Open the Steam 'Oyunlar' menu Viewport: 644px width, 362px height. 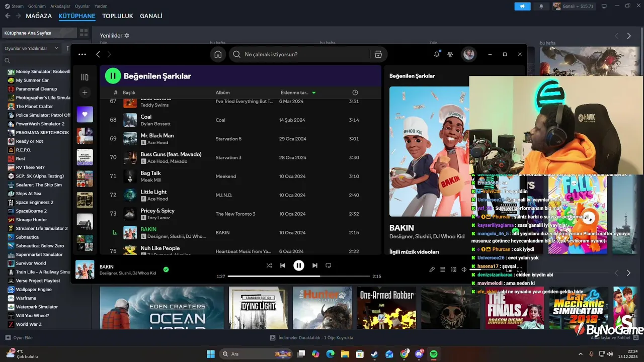[x=83, y=6]
